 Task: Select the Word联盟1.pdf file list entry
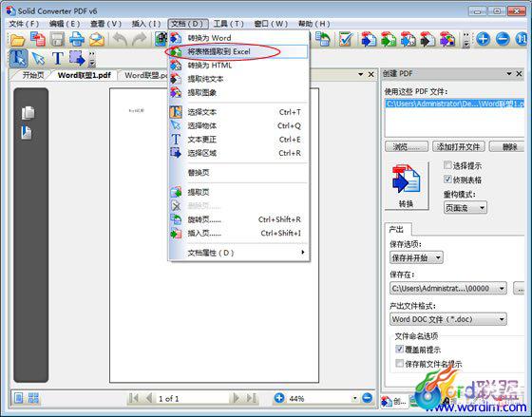455,104
